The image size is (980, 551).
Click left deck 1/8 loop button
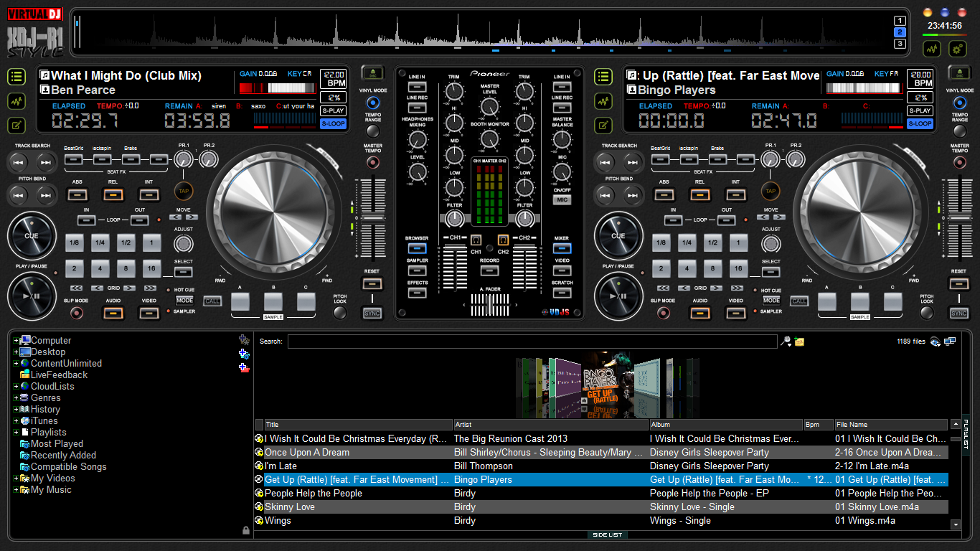74,242
